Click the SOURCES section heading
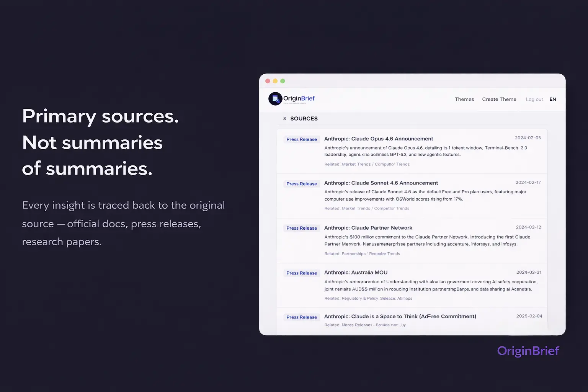This screenshot has height=392, width=588. (304, 119)
